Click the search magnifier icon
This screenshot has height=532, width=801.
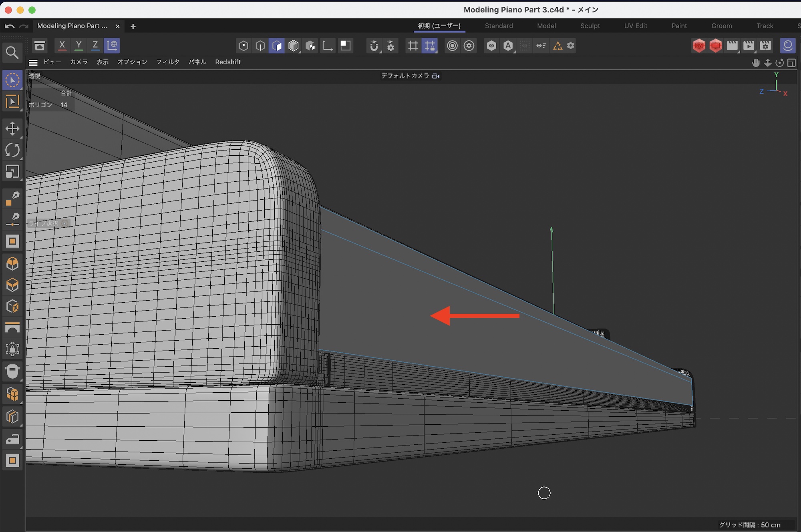12,52
